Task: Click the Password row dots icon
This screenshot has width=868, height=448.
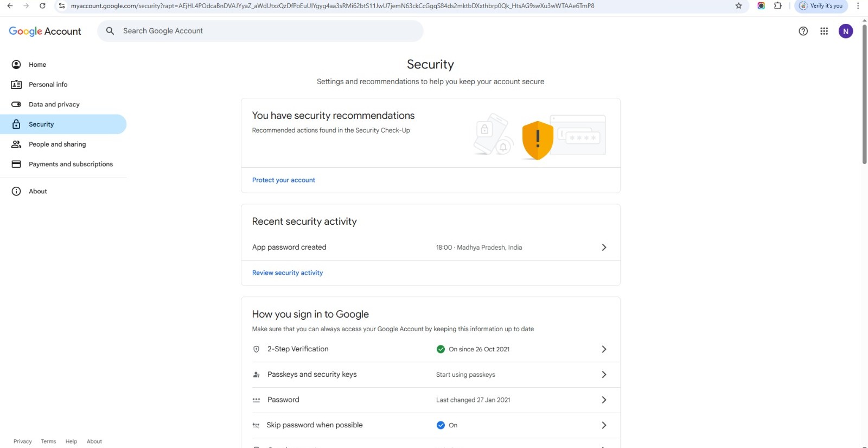Action: [257, 400]
